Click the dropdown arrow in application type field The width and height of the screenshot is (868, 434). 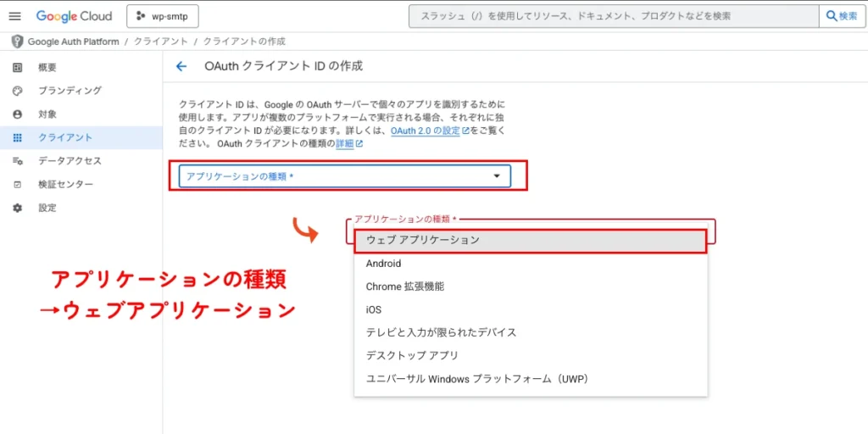point(497,176)
